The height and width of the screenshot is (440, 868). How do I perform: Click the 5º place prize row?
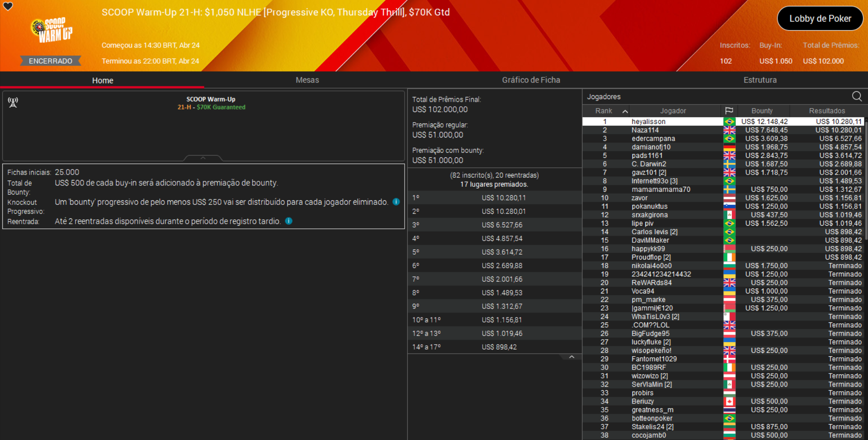point(495,252)
